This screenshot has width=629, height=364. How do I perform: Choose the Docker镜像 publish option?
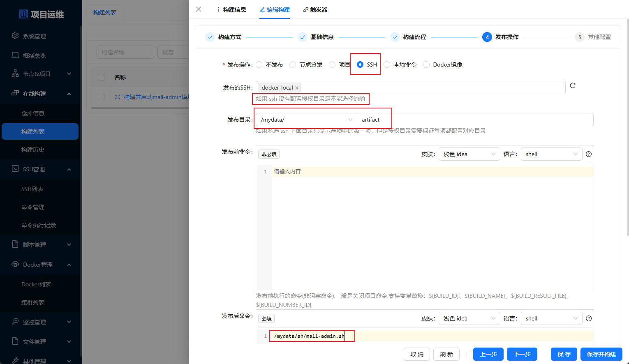point(426,65)
